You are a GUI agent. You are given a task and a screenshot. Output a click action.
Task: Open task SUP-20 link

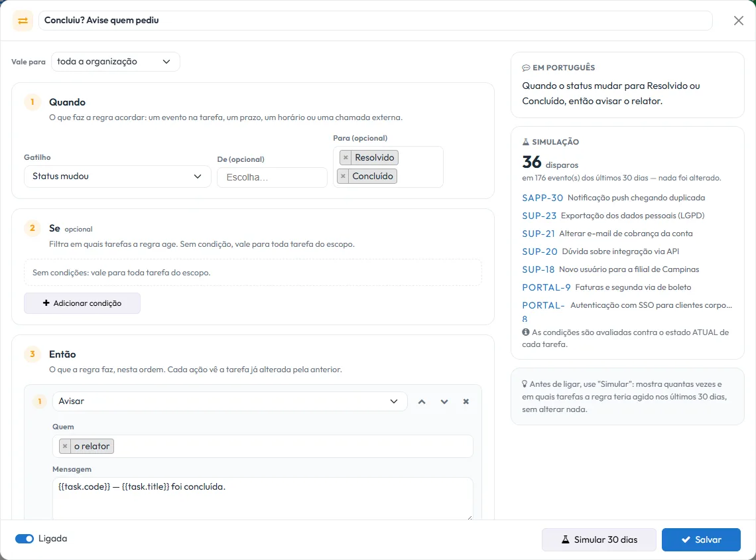(540, 251)
